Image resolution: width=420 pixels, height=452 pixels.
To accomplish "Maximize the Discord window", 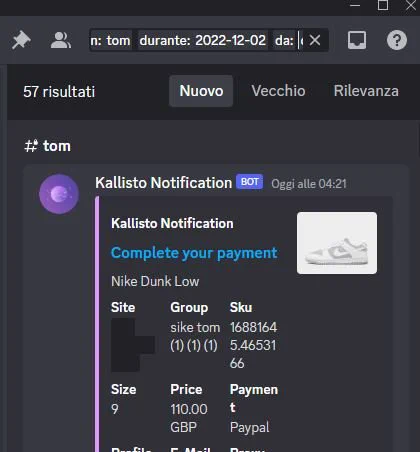I will (383, 5).
